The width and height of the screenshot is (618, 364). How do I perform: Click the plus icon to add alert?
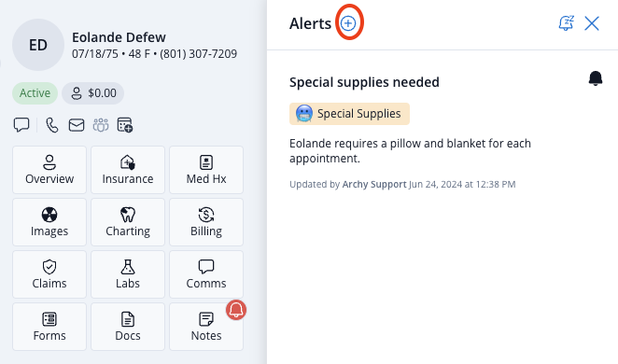(x=348, y=23)
